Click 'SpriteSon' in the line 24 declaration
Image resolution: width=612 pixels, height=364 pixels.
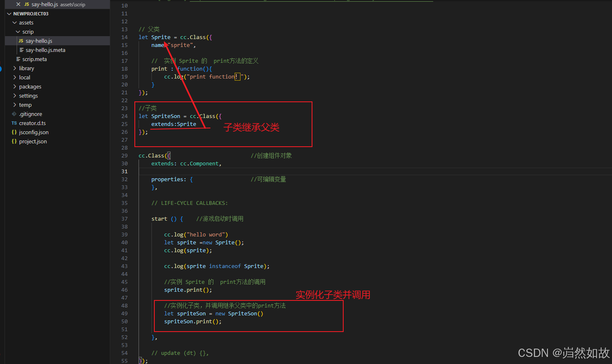[166, 116]
